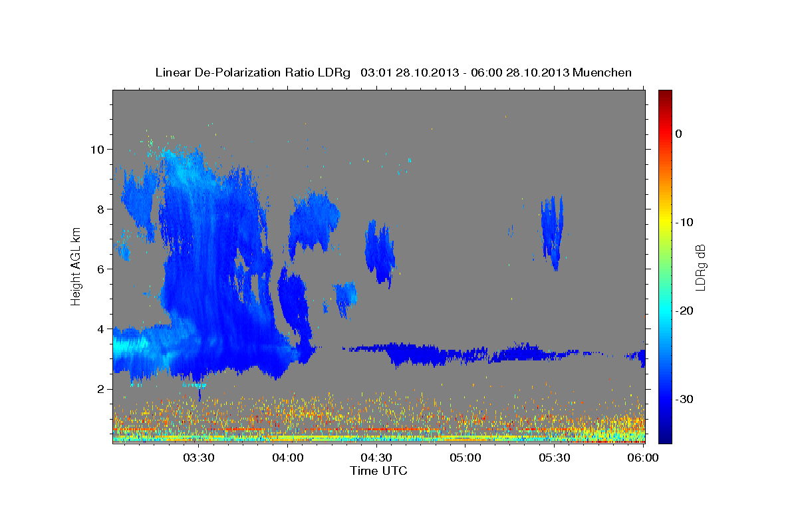Click the colorbar value -10

684,222
